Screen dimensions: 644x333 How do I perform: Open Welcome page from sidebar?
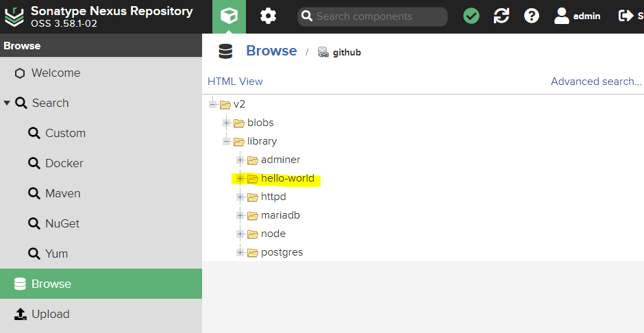55,73
